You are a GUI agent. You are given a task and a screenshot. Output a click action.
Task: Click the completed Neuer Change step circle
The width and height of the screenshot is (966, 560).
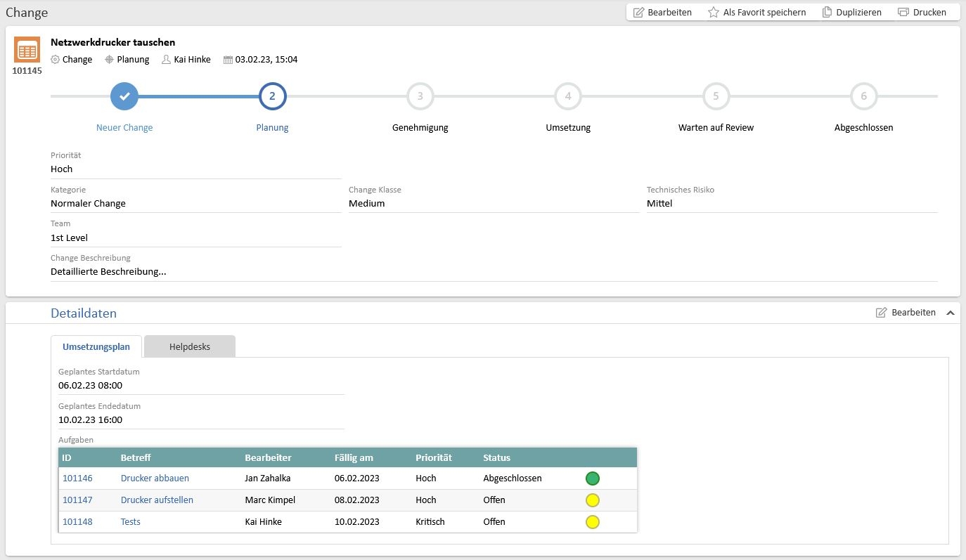124,97
